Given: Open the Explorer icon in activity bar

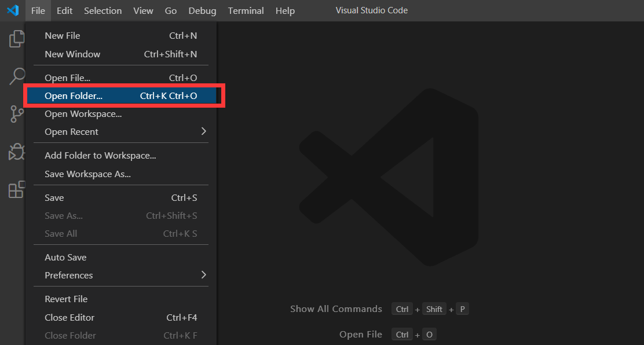Looking at the screenshot, I should (16, 39).
